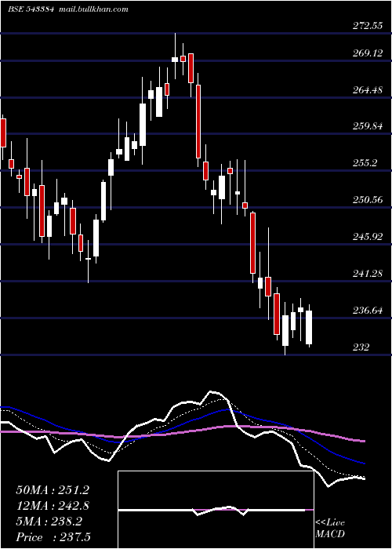
Task: Click the 50MA : 251.2 readout
Action: click(53, 490)
